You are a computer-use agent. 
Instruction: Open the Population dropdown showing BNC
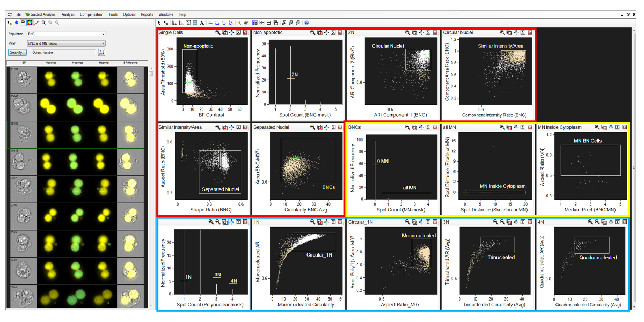65,34
